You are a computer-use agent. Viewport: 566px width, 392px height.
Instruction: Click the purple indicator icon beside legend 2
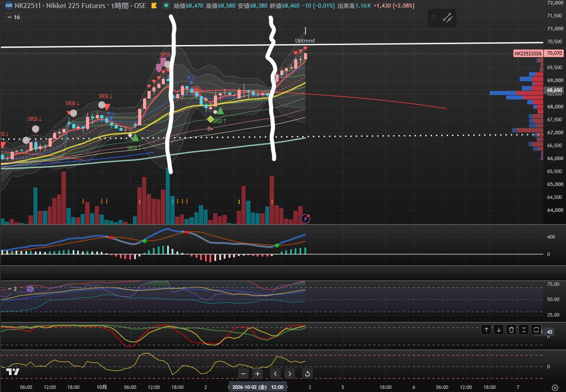[30, 289]
